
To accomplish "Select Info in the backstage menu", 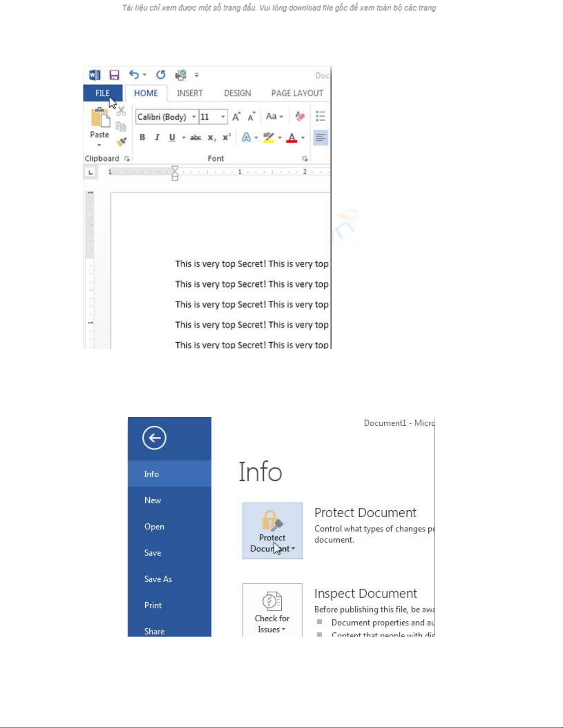I will (170, 474).
